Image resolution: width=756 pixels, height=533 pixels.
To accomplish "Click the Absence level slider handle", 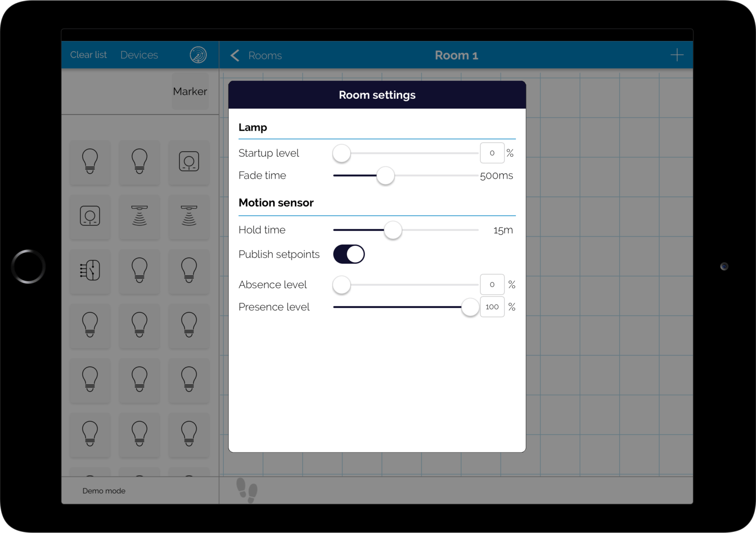I will 341,285.
